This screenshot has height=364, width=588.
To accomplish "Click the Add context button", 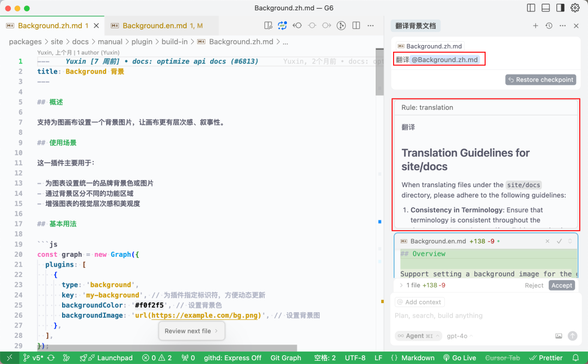I will click(x=420, y=302).
